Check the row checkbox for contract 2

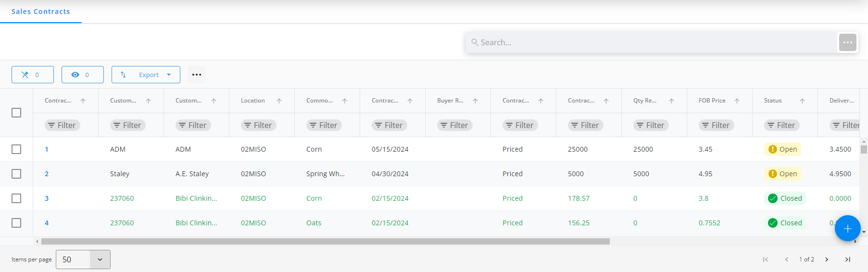point(16,174)
